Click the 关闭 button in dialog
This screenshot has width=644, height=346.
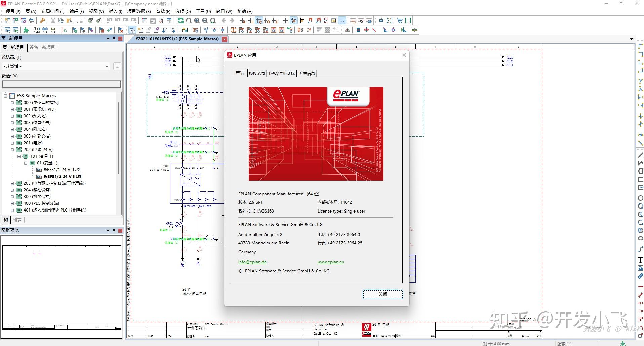coord(383,294)
